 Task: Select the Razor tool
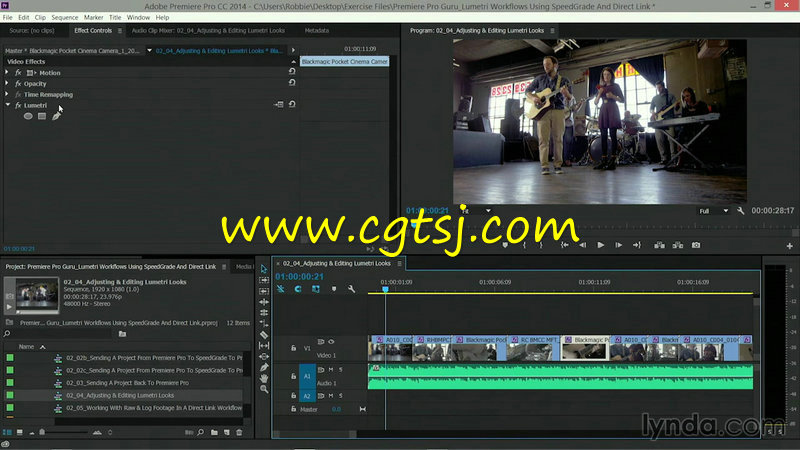[264, 335]
